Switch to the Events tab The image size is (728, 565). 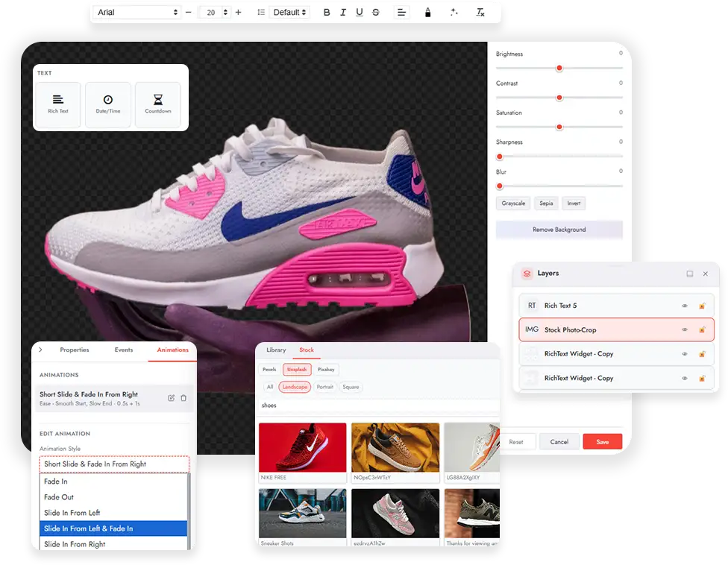pos(124,350)
